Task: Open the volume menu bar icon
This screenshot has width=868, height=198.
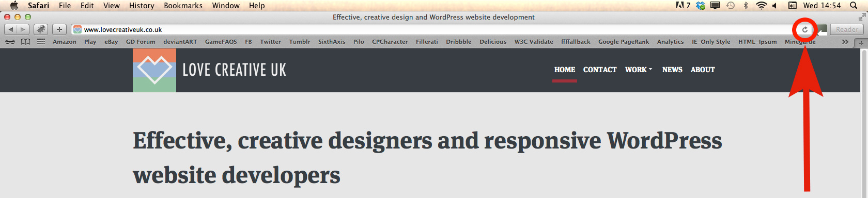Action: [774, 5]
